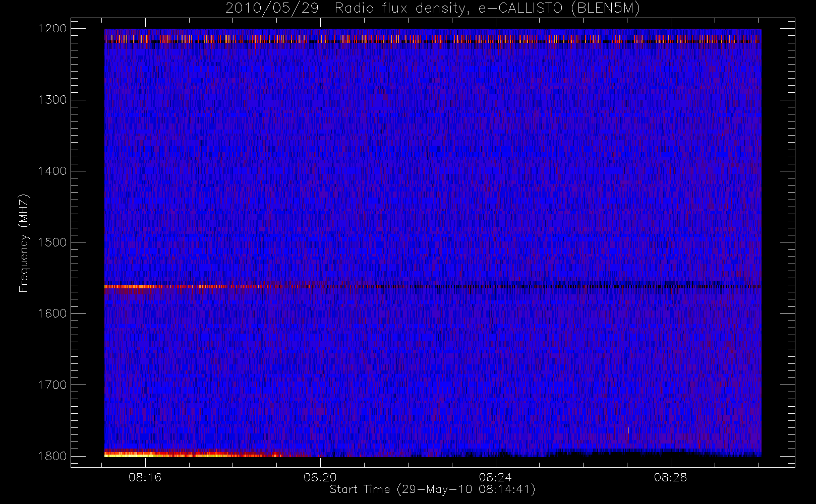Click the 08:16 time tick label
The image size is (816, 504).
[145, 477]
